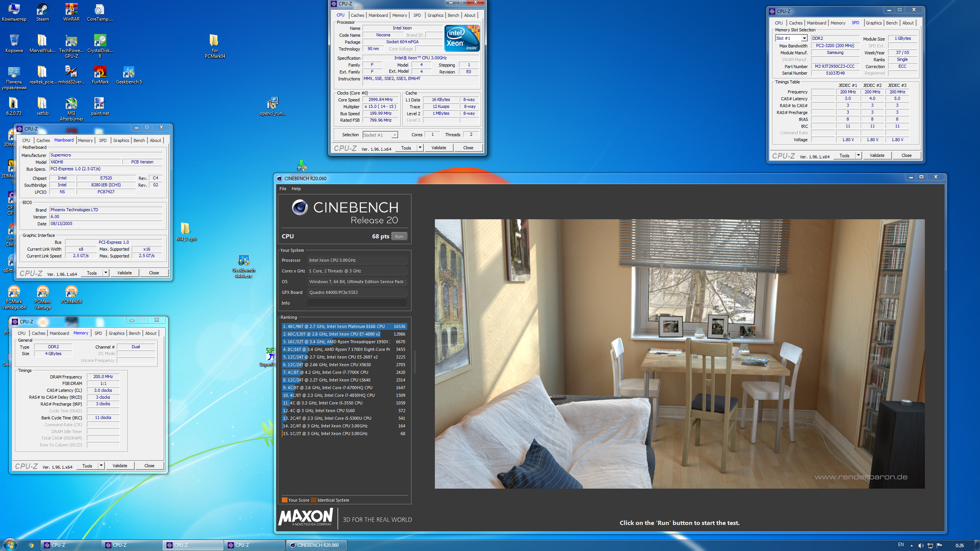This screenshot has width=980, height=551.
Task: Click Validate in the Mainboard window
Action: (x=124, y=273)
